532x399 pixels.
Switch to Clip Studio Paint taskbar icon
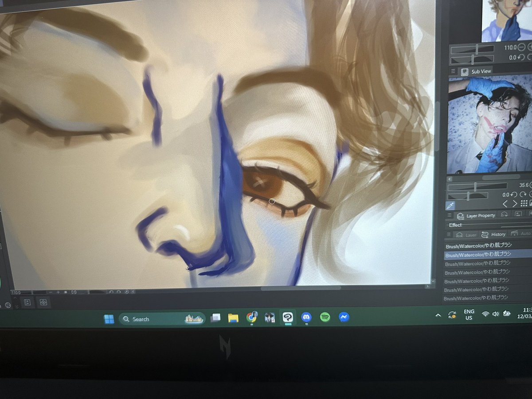(288, 317)
